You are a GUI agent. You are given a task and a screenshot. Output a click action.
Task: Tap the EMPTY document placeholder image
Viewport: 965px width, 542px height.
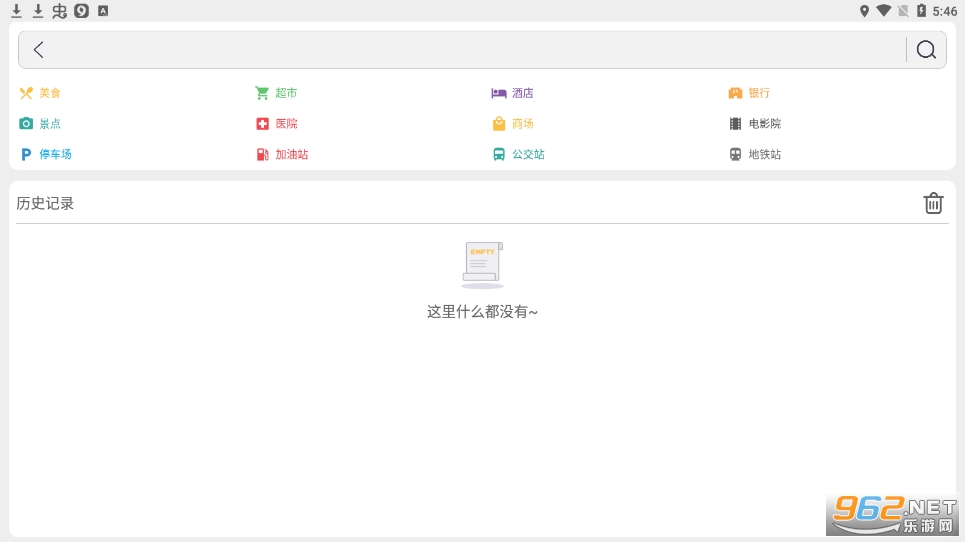click(x=482, y=264)
